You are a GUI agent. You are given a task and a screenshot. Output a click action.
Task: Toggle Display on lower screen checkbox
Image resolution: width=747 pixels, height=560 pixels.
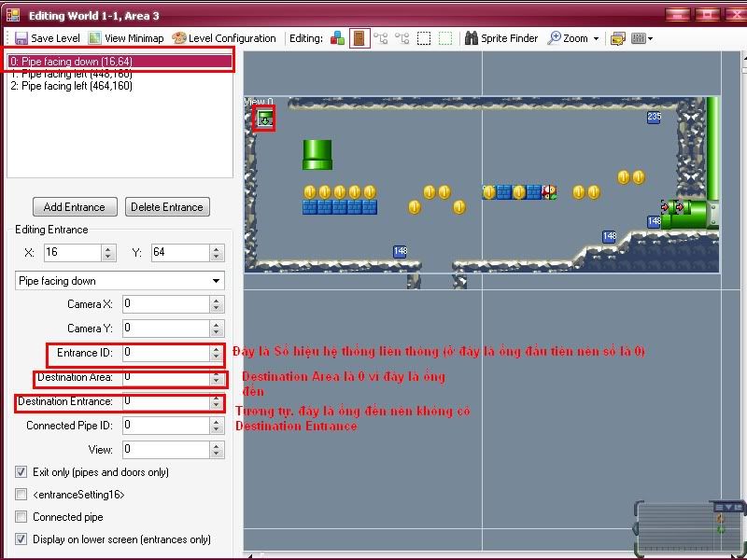click(x=21, y=539)
